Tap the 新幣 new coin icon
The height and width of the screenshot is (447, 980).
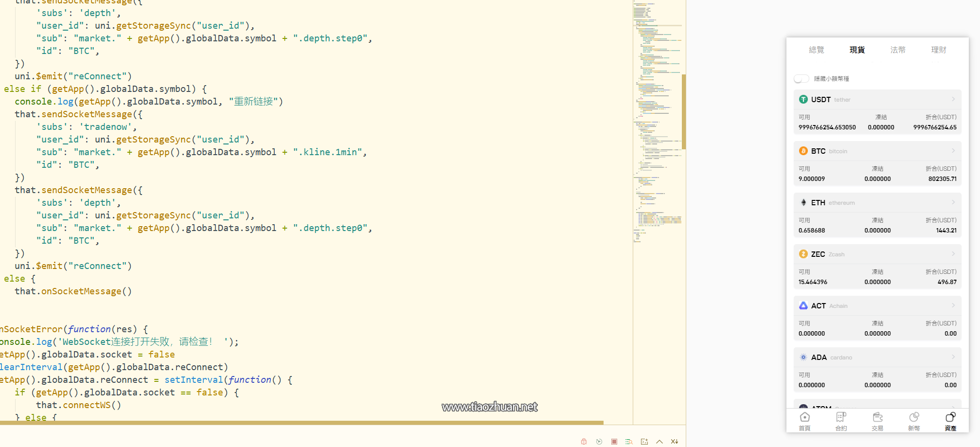point(914,421)
